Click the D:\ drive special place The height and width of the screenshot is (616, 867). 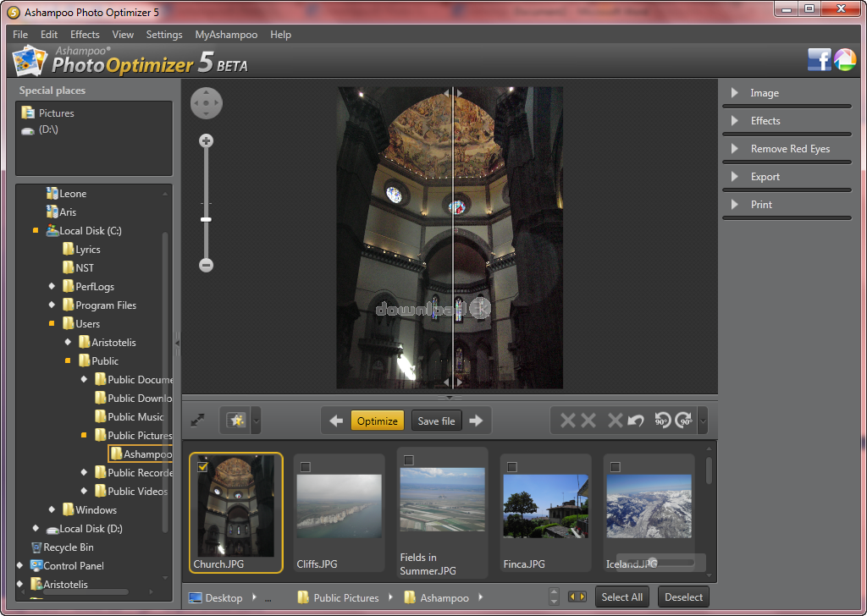[40, 129]
